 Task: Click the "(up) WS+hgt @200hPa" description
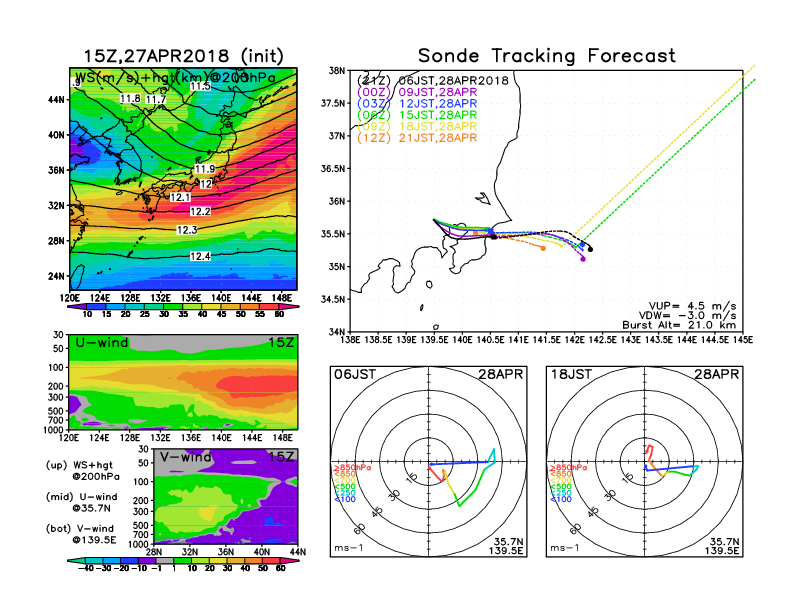pyautogui.click(x=82, y=471)
